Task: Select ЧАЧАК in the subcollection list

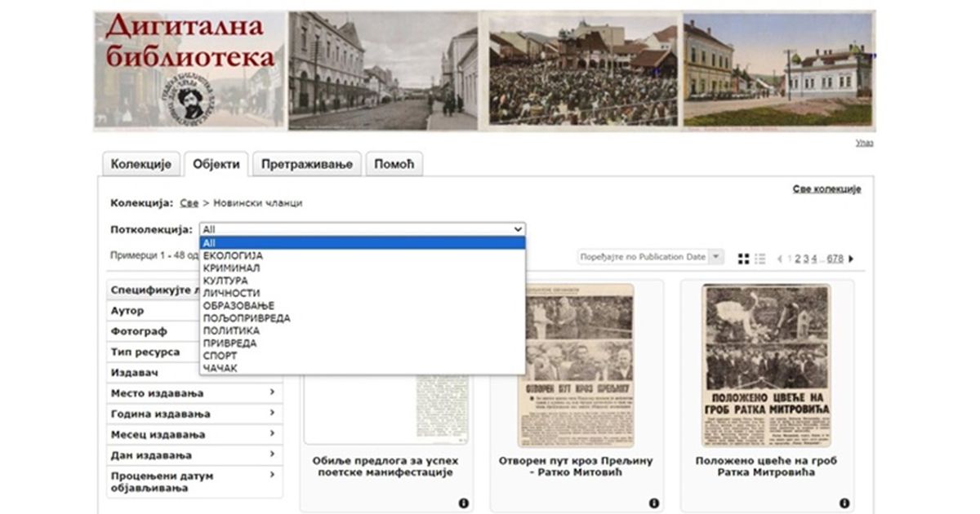Action: [x=222, y=368]
